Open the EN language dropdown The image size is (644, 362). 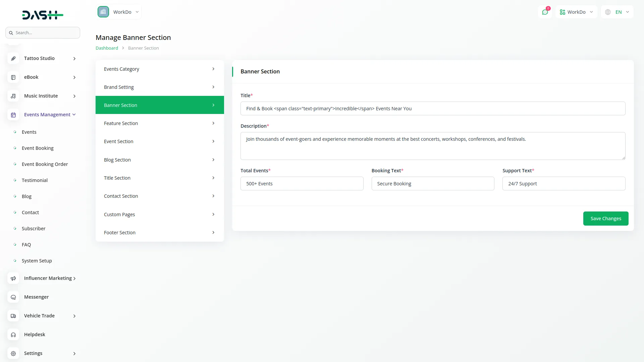coord(618,12)
